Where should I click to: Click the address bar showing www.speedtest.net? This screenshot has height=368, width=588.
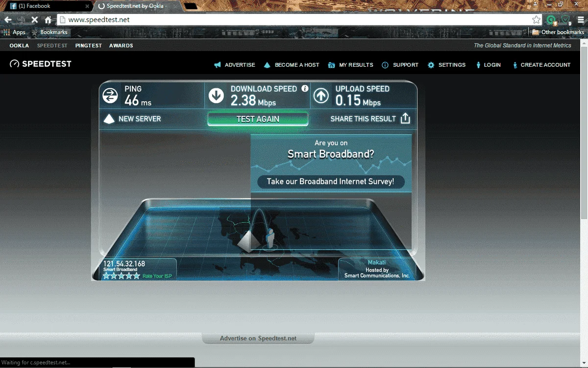(294, 20)
